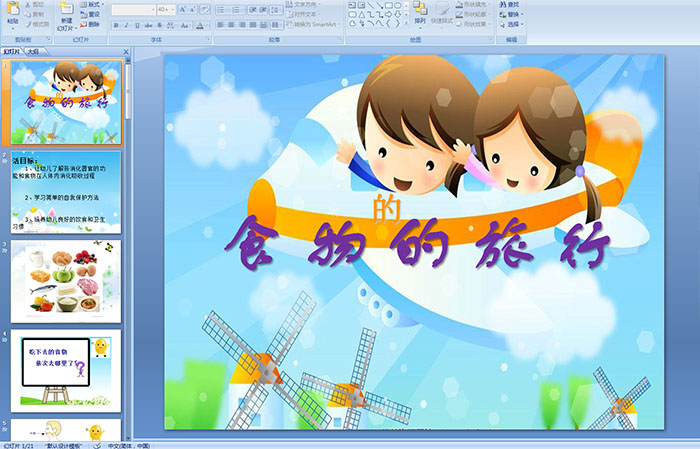Image resolution: width=700 pixels, height=449 pixels.
Task: Click Shape Fill (形状填充) color button
Action: pos(473,4)
